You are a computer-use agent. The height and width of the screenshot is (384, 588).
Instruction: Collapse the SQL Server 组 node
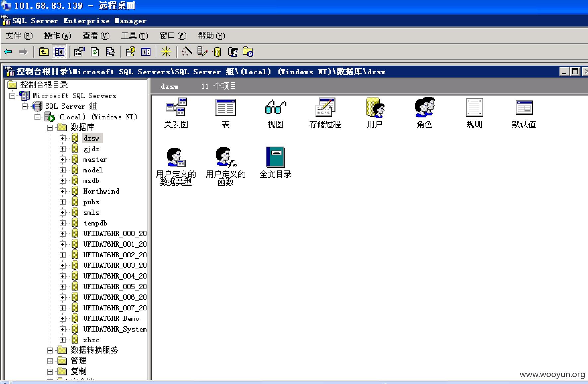[x=25, y=106]
